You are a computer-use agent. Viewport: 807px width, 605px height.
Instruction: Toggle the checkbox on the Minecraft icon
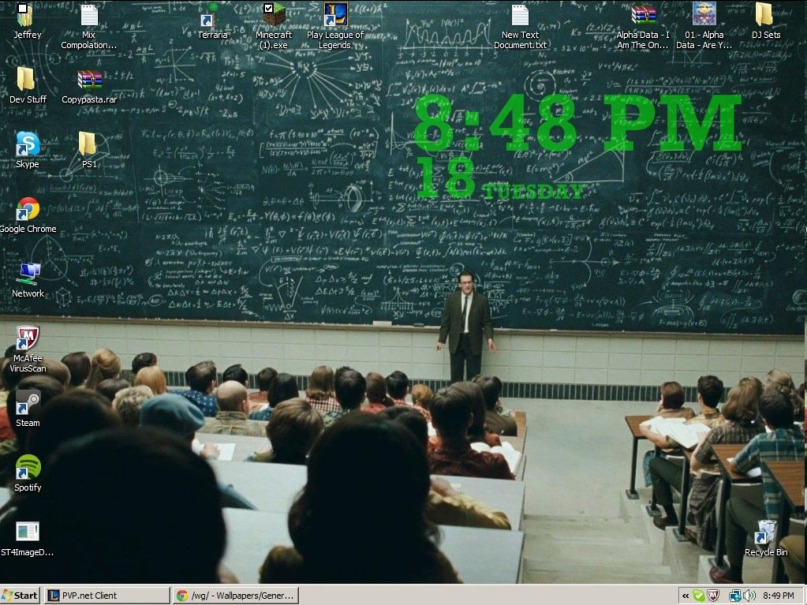(268, 8)
